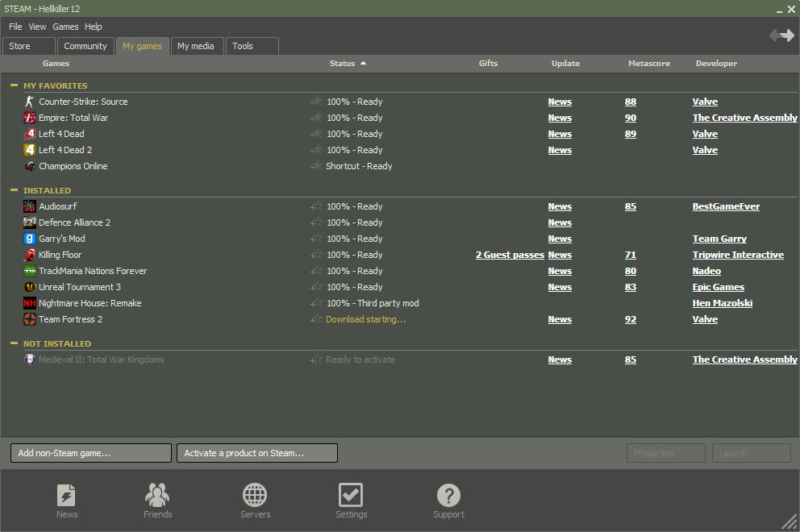Open the Games menu
Image resolution: width=800 pixels, height=532 pixels.
(66, 27)
